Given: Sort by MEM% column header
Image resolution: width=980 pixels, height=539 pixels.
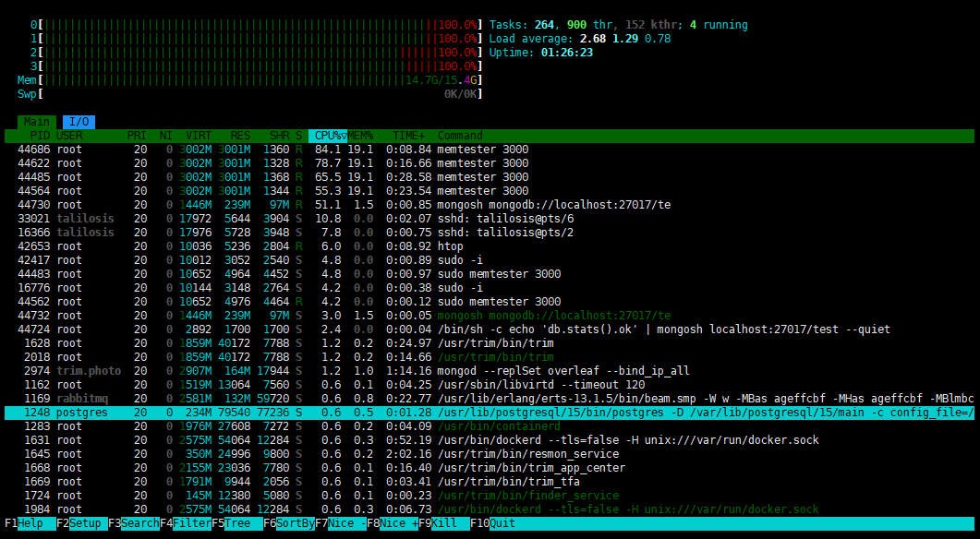Looking at the screenshot, I should coord(359,136).
